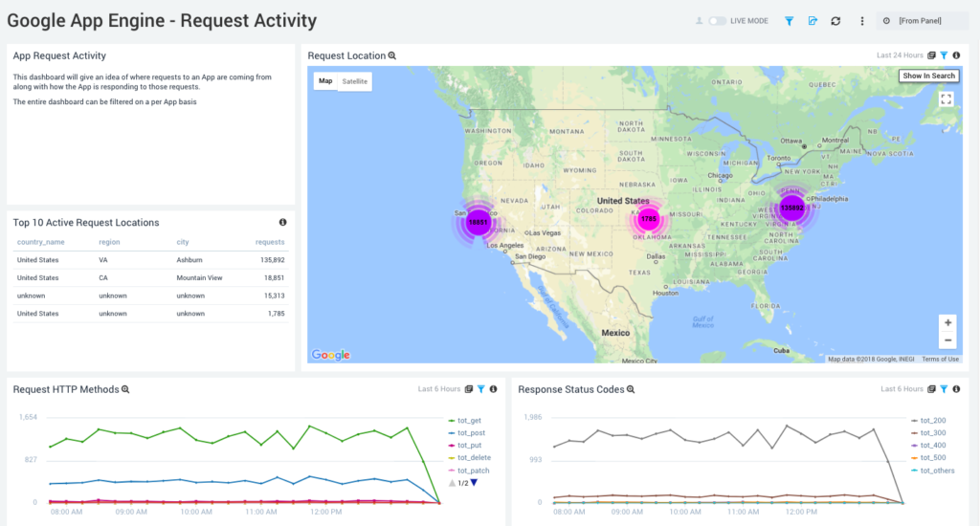Sort by the region column header
This screenshot has height=526, width=980.
click(x=109, y=242)
